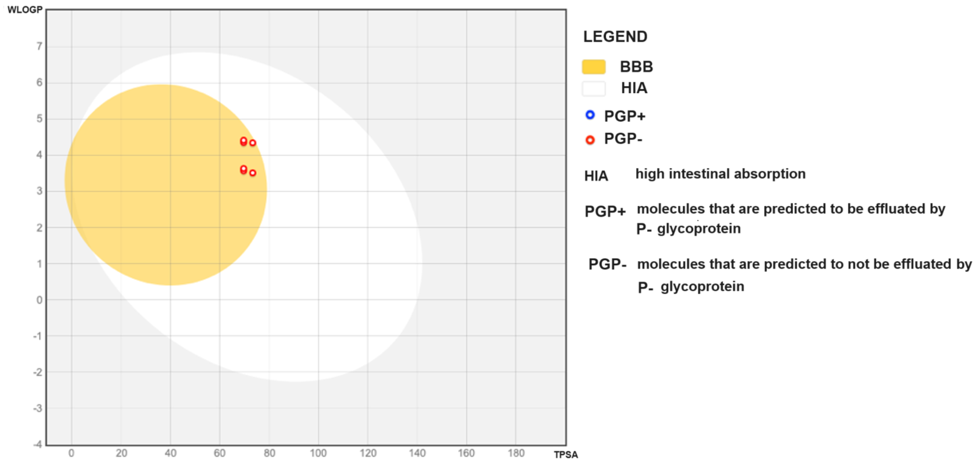Click the upper-left red data point

(244, 141)
